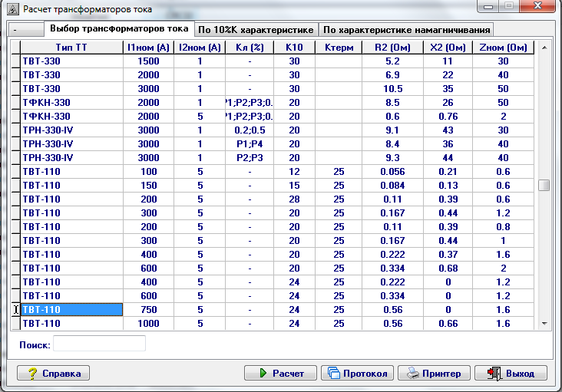Select ТФКН-330 row with I2ном 1

tap(273, 103)
